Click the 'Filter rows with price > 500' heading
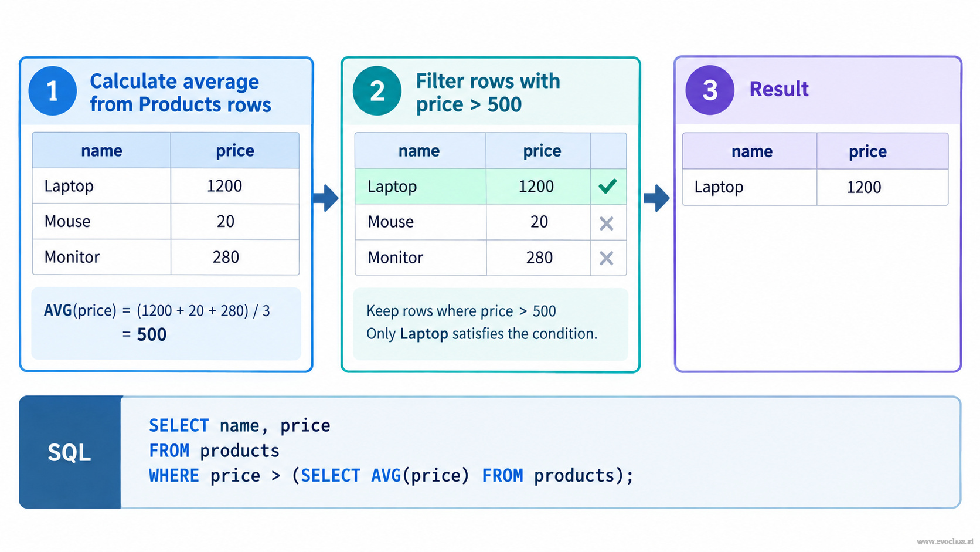Viewport: 980px width, 552px height. (488, 93)
